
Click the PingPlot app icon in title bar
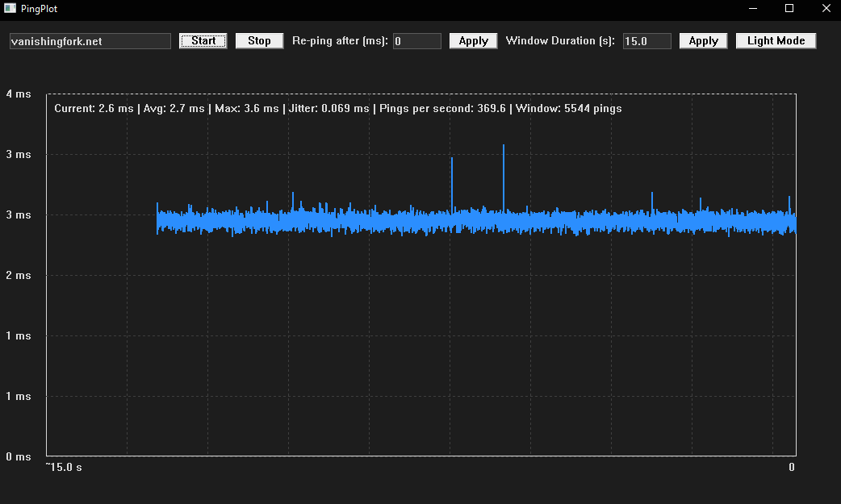9,8
